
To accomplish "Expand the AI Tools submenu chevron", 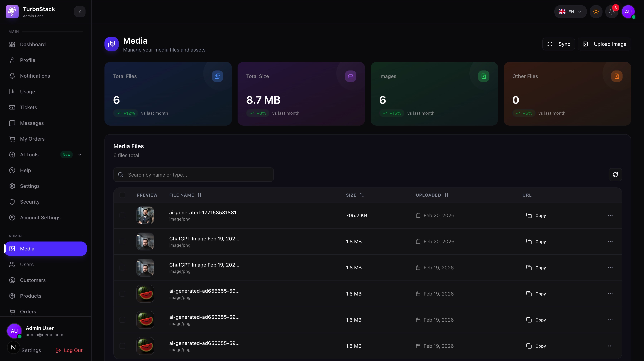I will pyautogui.click(x=80, y=155).
